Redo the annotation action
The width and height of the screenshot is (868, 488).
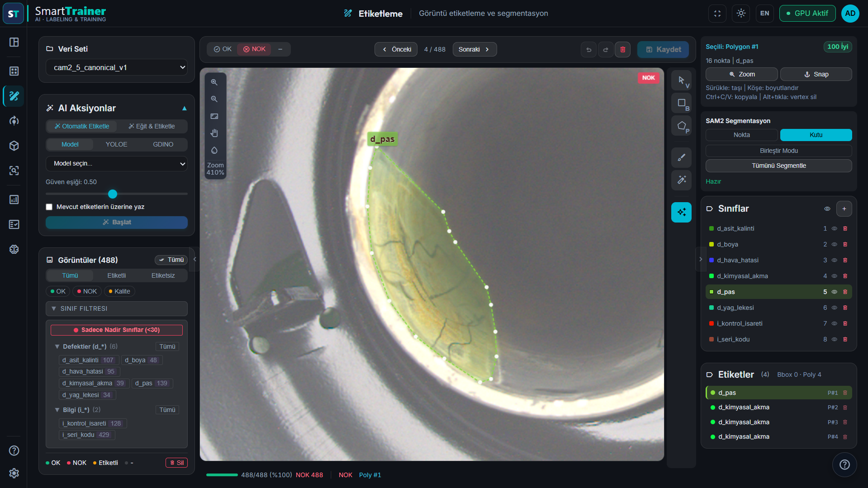tap(606, 50)
